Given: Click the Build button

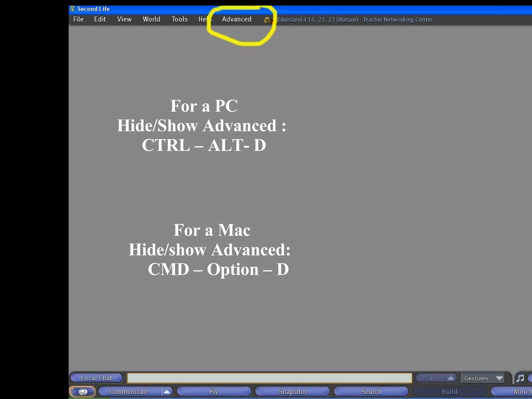Looking at the screenshot, I should [450, 391].
